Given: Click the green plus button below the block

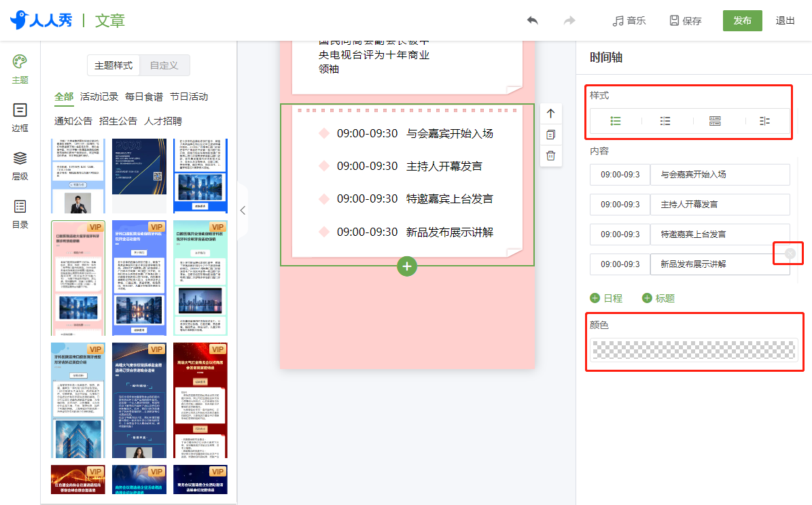Looking at the screenshot, I should point(407,266).
